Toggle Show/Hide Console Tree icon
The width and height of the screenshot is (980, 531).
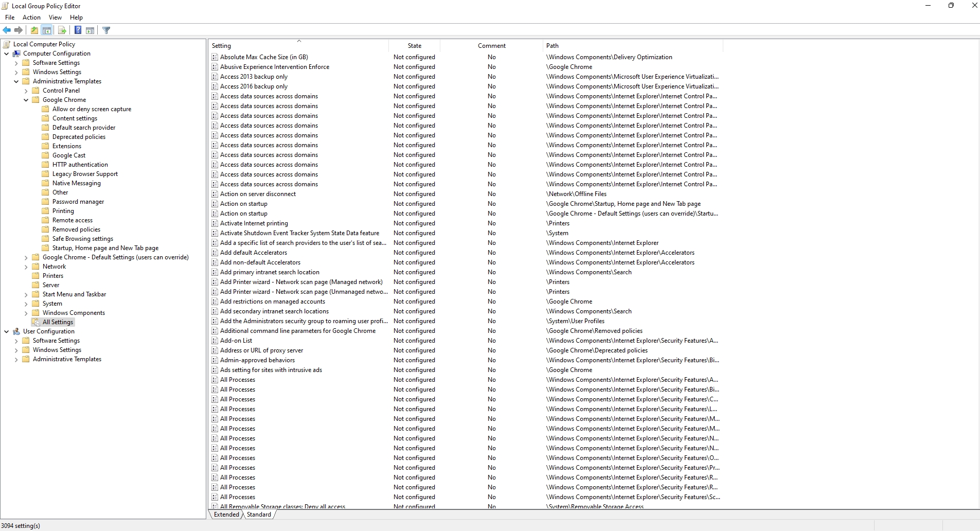click(47, 30)
